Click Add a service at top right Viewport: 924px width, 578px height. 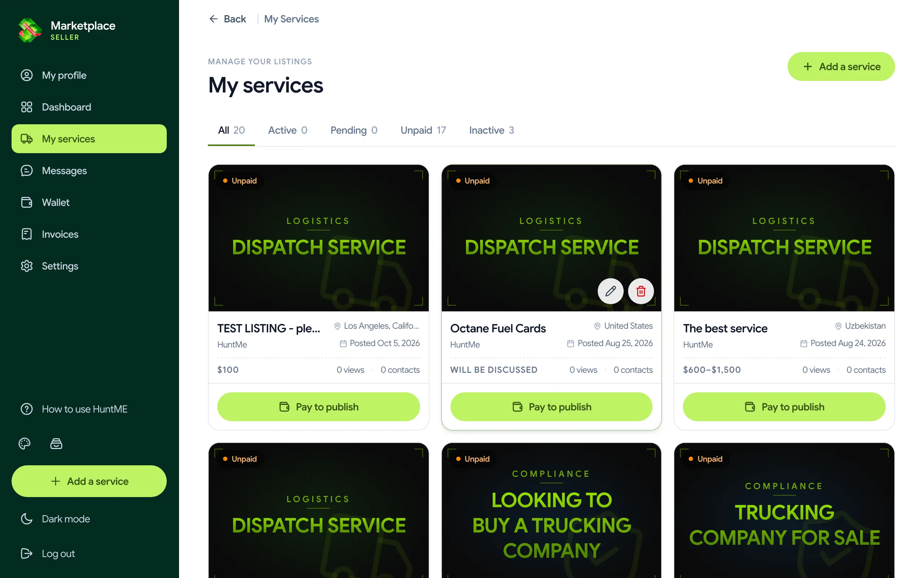coord(841,66)
